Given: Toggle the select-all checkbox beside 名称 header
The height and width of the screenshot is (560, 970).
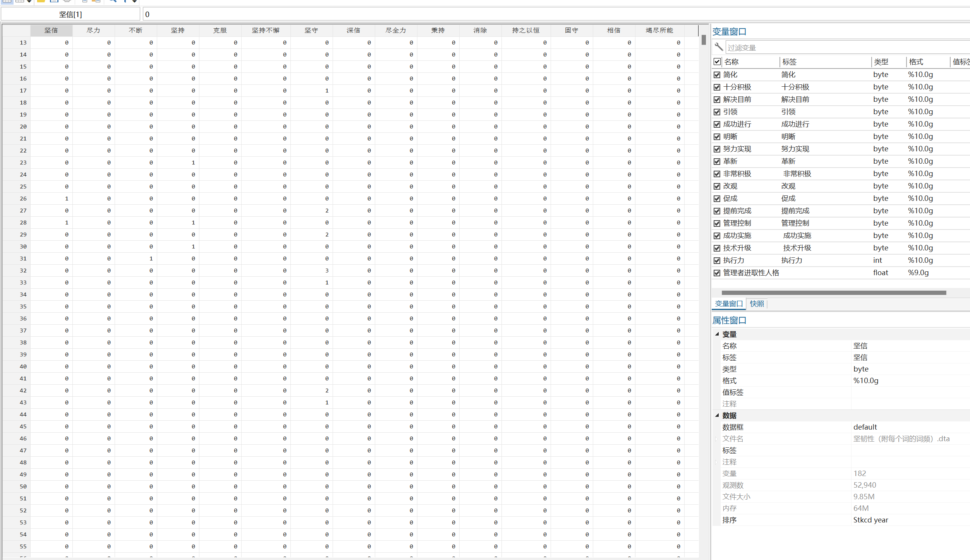Looking at the screenshot, I should (717, 62).
